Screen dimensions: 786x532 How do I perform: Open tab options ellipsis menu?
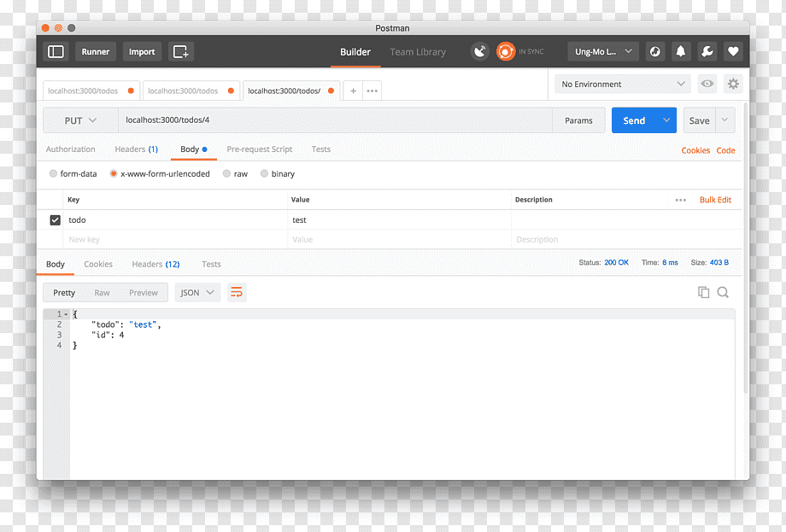tap(372, 91)
